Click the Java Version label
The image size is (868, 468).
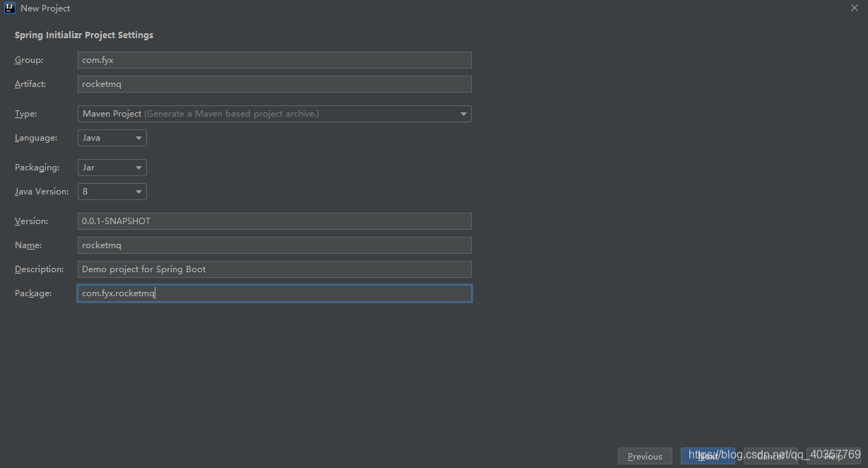[x=42, y=192]
